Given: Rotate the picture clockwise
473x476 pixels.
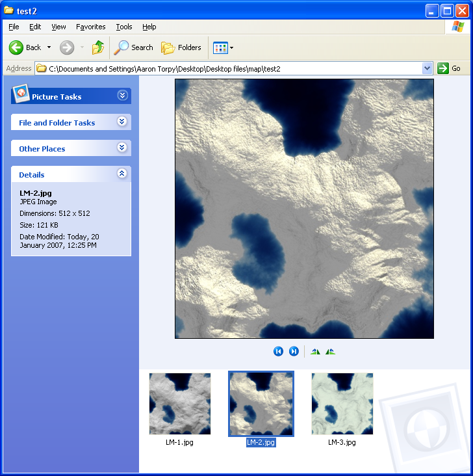Looking at the screenshot, I should click(x=315, y=351).
